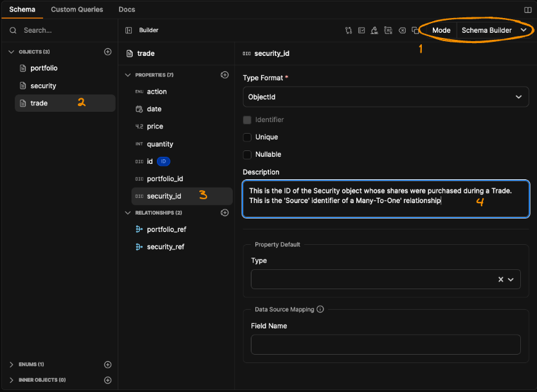The image size is (537, 392).
Task: Switch to the Custom Queries tab
Action: [x=77, y=10]
